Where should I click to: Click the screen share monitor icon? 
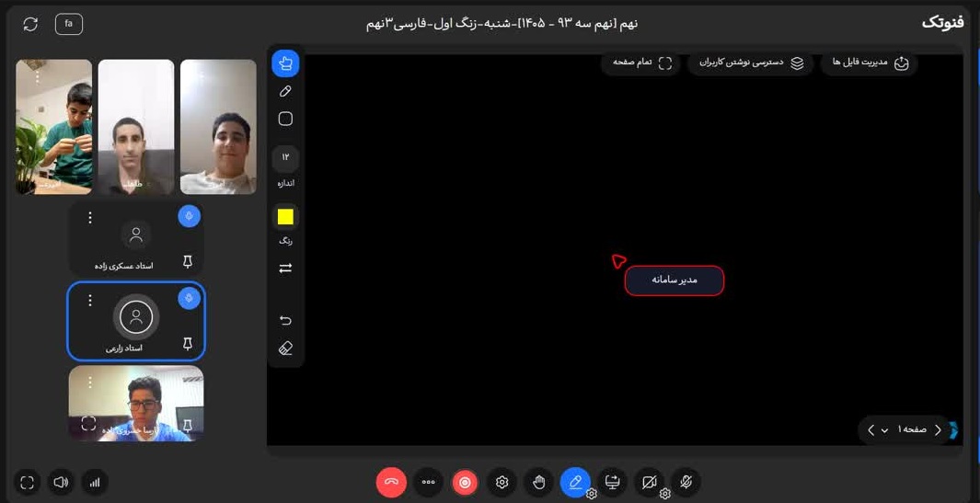(612, 483)
